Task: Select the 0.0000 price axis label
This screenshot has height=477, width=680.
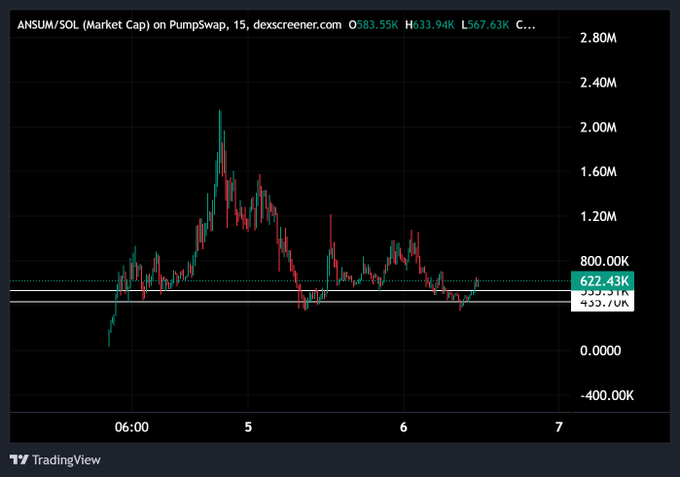Action: (x=600, y=350)
